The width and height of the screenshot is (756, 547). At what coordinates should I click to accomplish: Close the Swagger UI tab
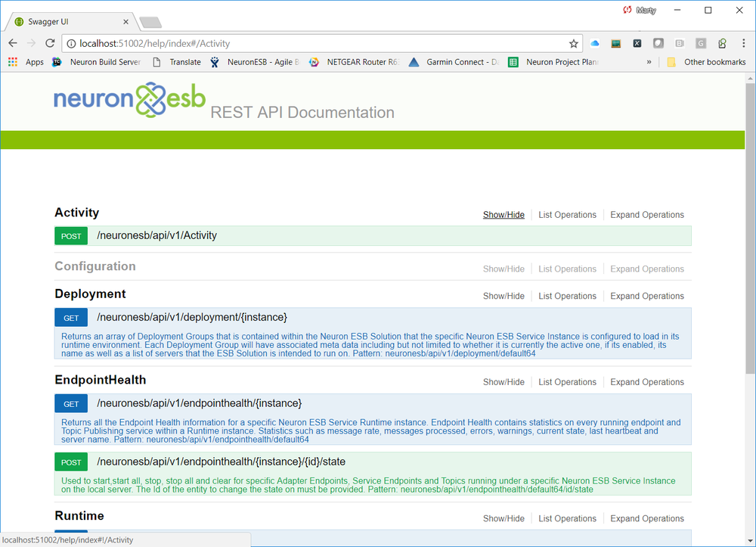(x=125, y=22)
